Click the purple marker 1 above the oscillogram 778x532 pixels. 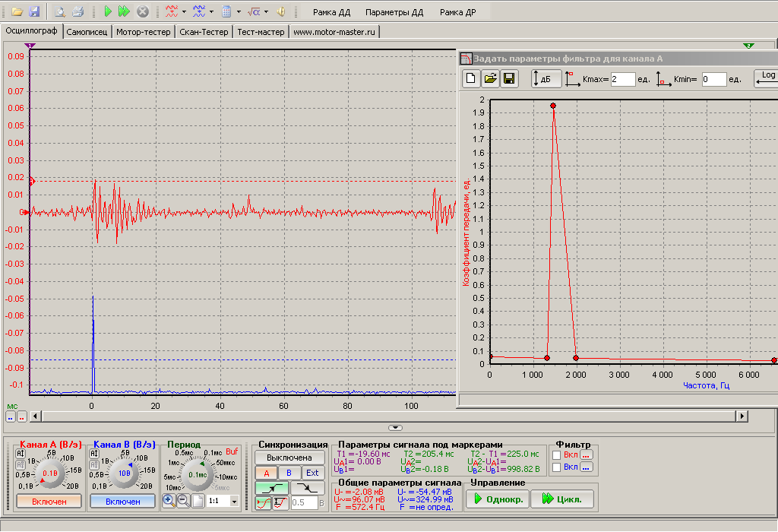pyautogui.click(x=30, y=46)
